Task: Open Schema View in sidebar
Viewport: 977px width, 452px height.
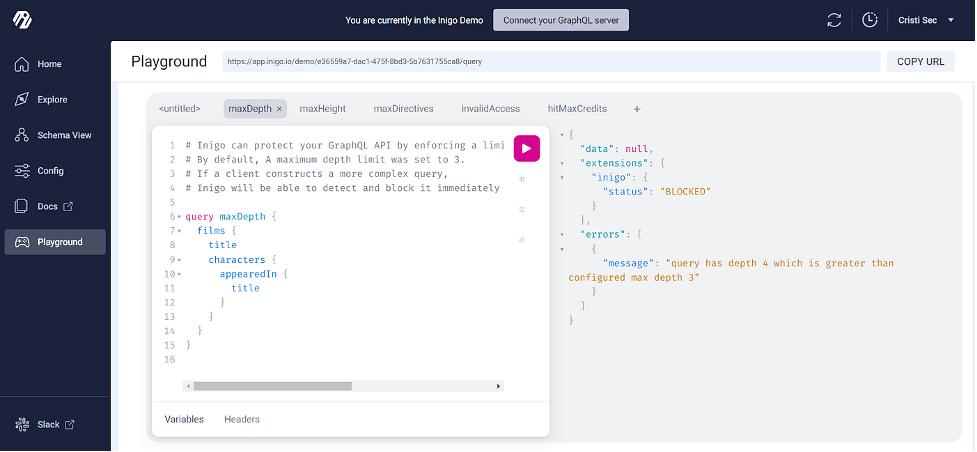Action: 64,135
